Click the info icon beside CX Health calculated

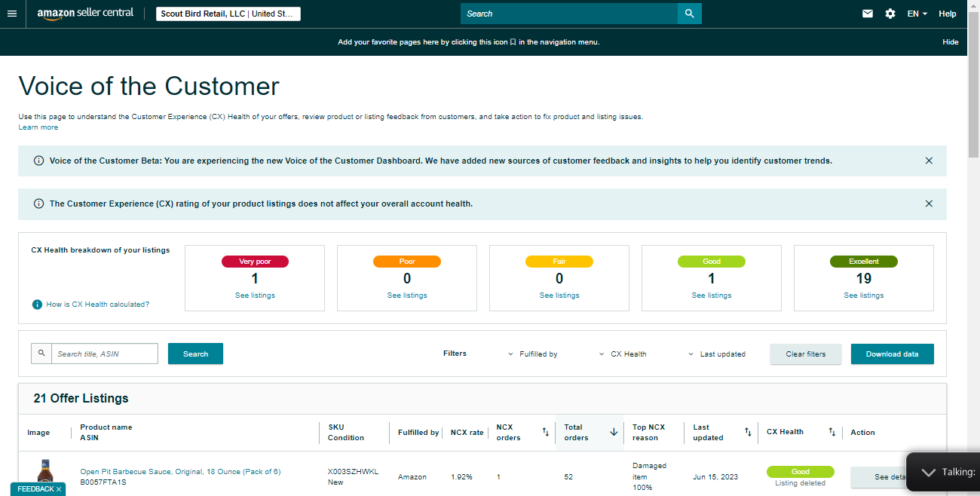[x=37, y=305]
